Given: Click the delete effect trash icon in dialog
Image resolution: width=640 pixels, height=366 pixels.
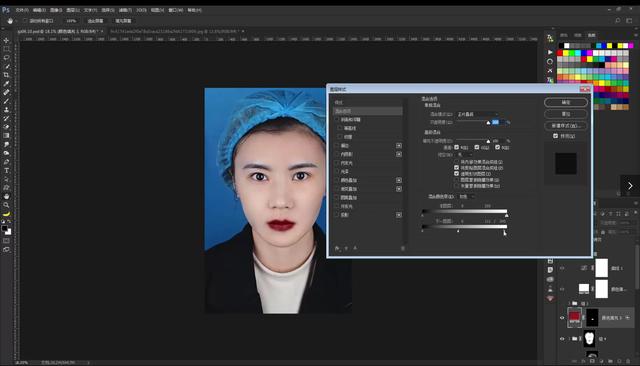Looking at the screenshot, I should coord(403,248).
